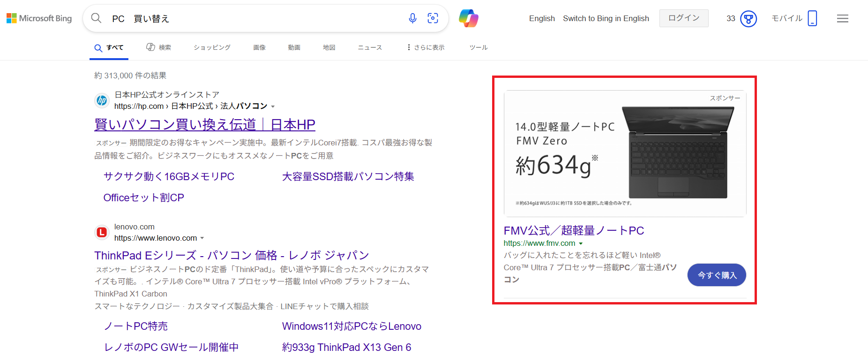Click 約 313,000 件の結果 text

tap(130, 76)
